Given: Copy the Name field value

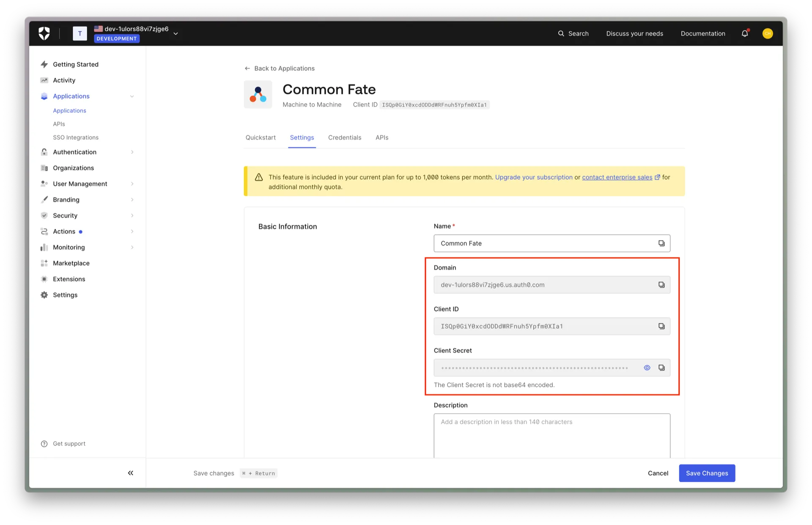Looking at the screenshot, I should [661, 243].
